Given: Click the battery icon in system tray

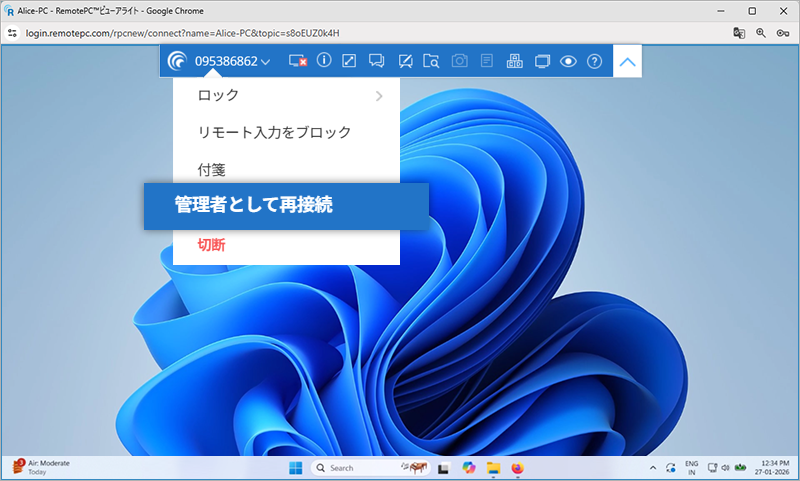Looking at the screenshot, I should 740,468.
